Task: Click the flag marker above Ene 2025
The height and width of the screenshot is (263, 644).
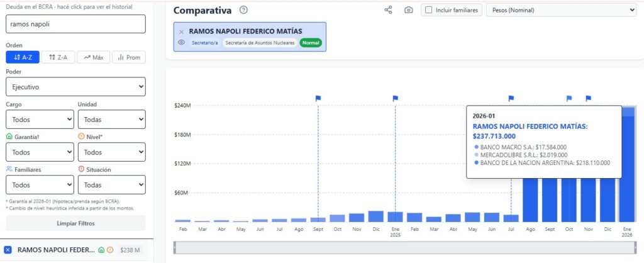Action: click(396, 98)
